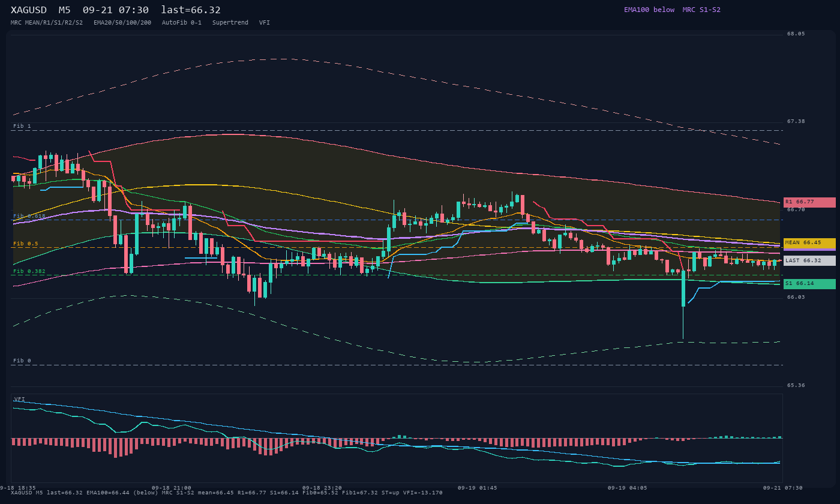Click the "EMA20/50/100/200" legend entry
The image size is (840, 504).
pos(122,23)
